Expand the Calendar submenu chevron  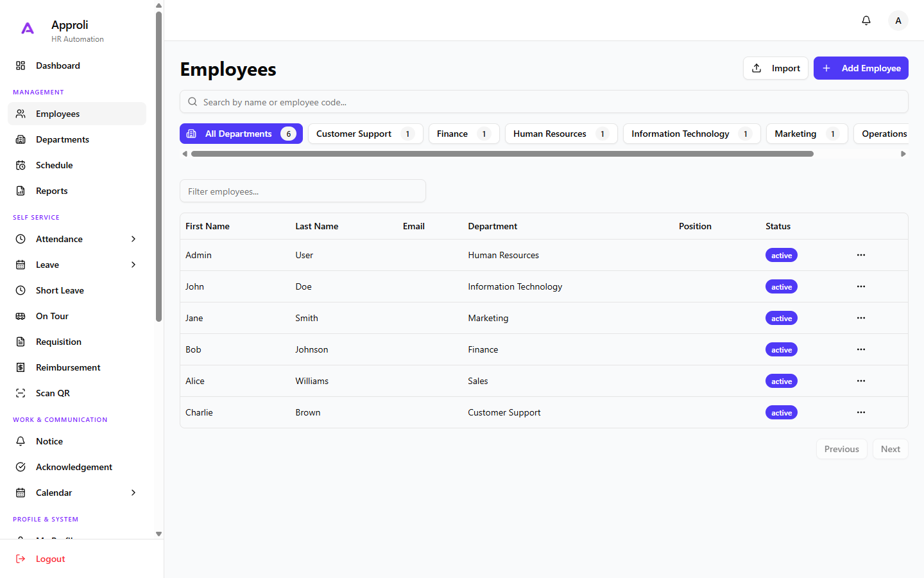tap(133, 493)
